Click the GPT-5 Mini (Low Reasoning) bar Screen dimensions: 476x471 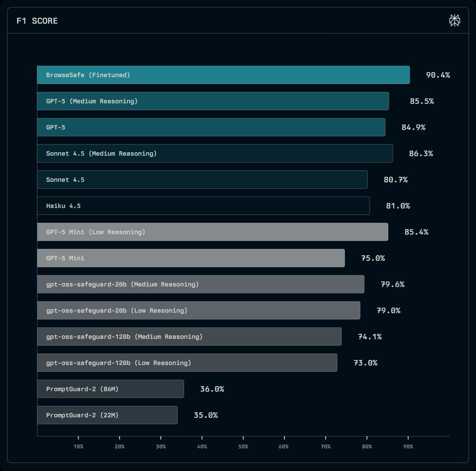[212, 232]
